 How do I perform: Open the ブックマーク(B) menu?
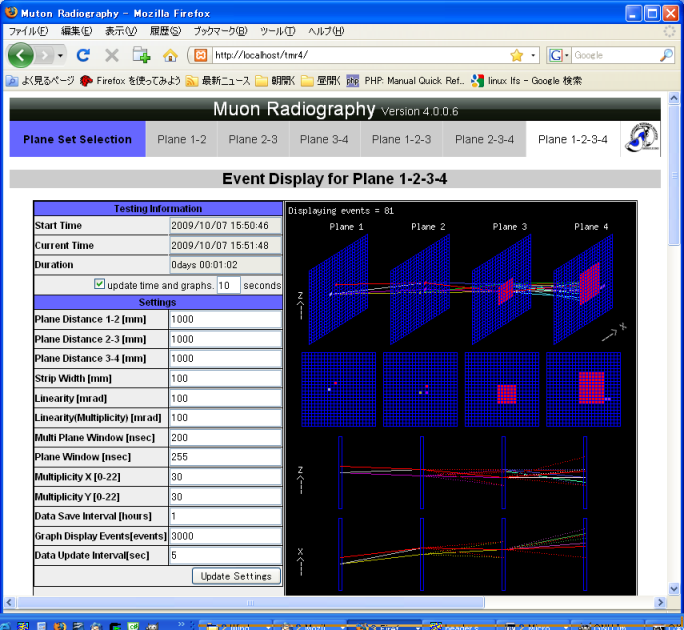[220, 31]
